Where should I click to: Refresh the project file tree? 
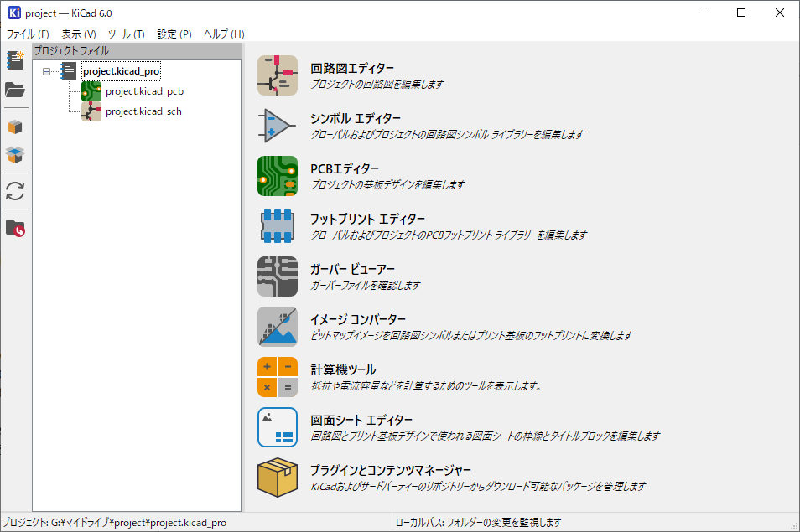(x=15, y=191)
